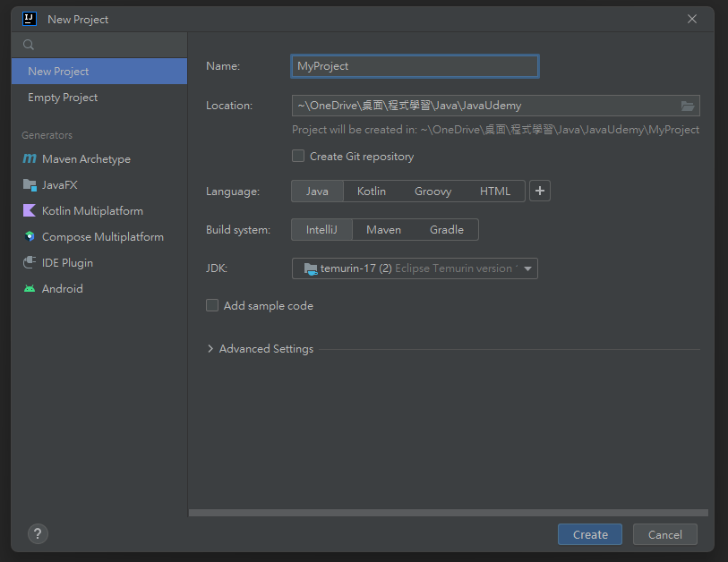
Task: Close the New Project dialog
Action: 692,19
